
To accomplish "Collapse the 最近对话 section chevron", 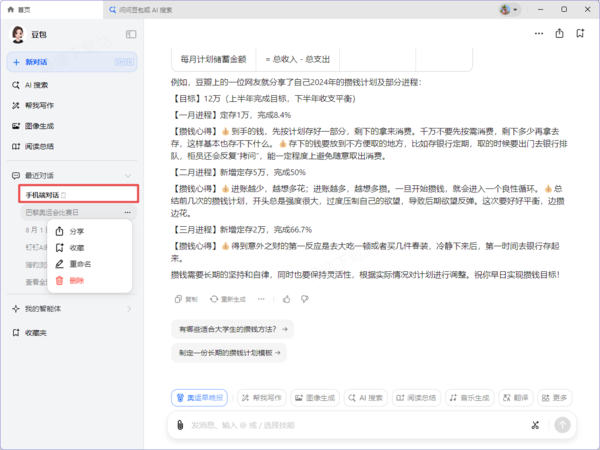I will point(128,176).
